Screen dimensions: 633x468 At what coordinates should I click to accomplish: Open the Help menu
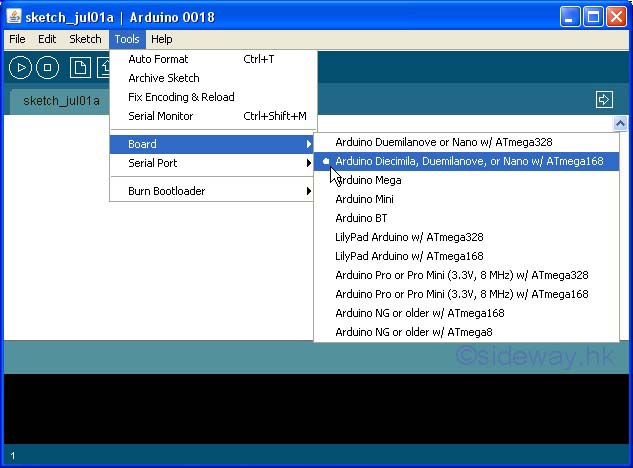161,39
